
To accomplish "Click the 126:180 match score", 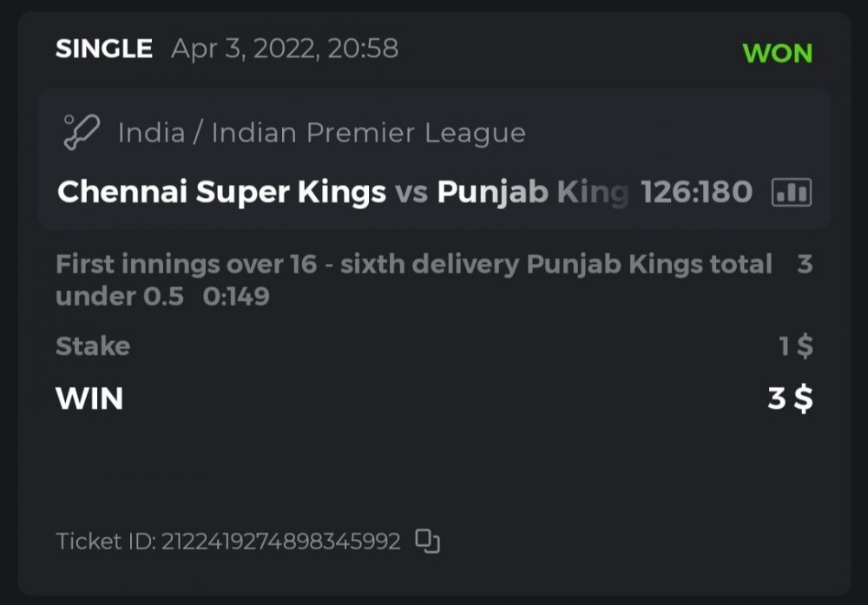I will (x=696, y=192).
